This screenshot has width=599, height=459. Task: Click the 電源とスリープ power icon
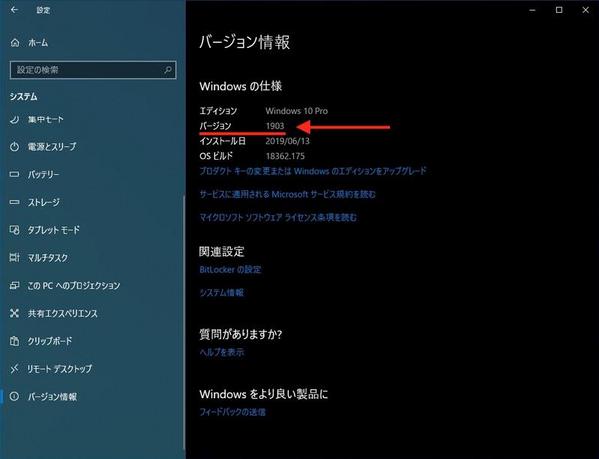(x=15, y=147)
